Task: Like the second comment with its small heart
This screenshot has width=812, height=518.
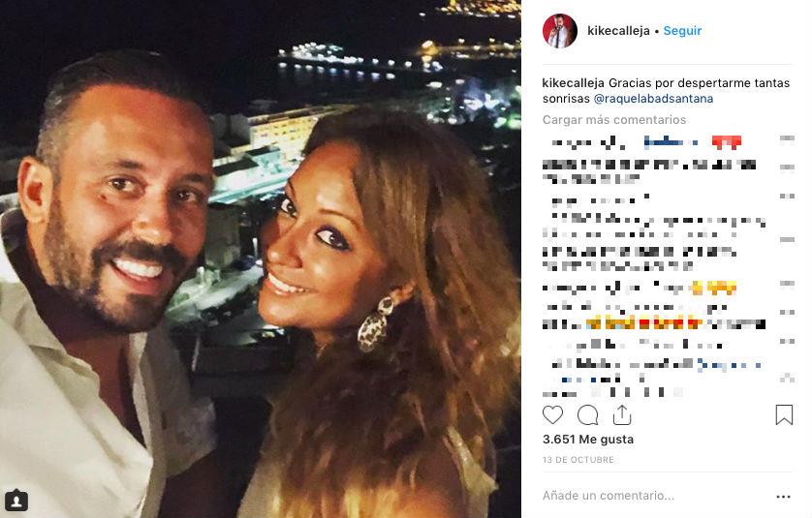Action: coord(787,167)
